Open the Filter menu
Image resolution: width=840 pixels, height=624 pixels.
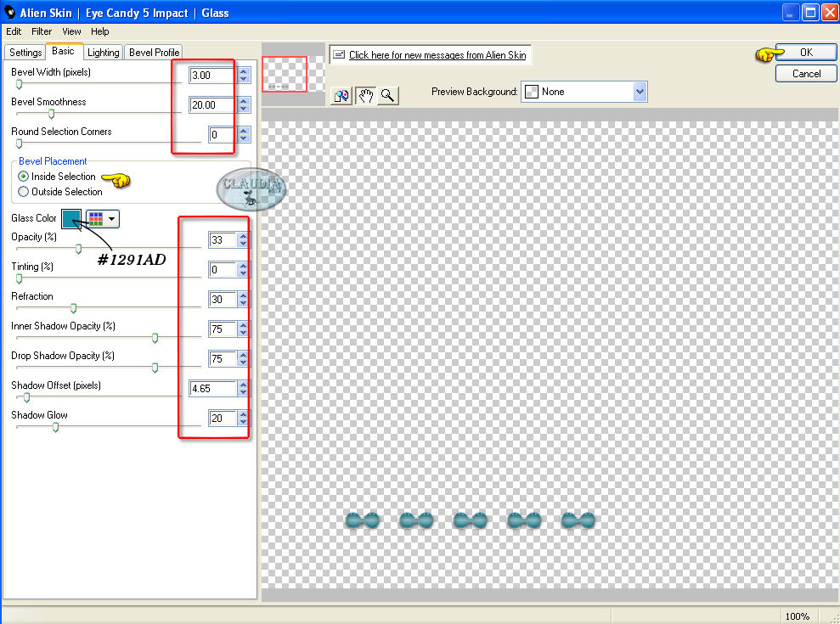point(42,31)
